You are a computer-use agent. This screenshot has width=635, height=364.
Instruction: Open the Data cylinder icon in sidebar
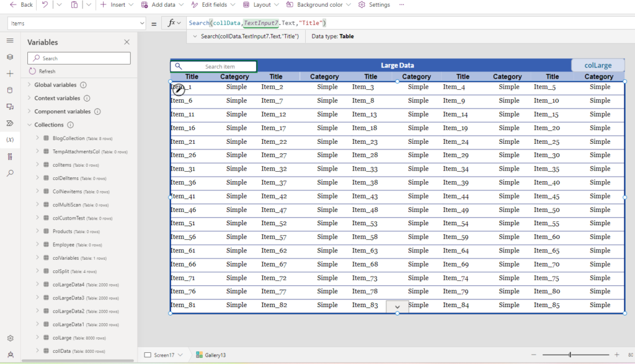[10, 91]
